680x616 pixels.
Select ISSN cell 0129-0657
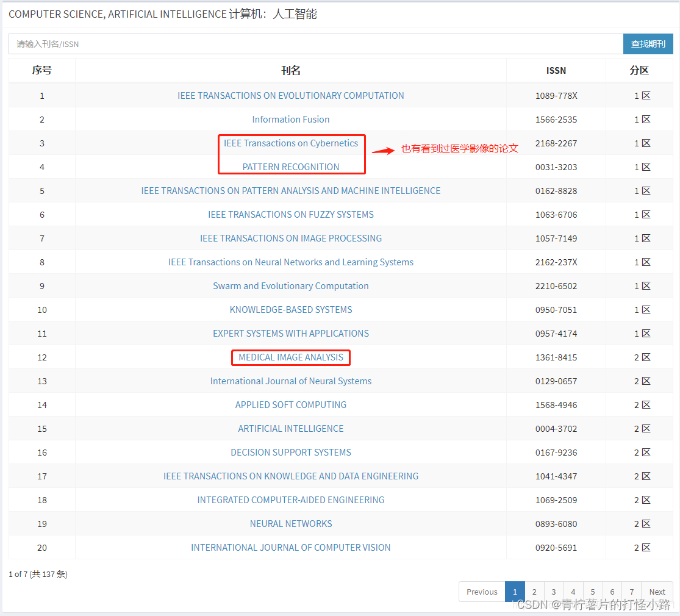point(556,381)
